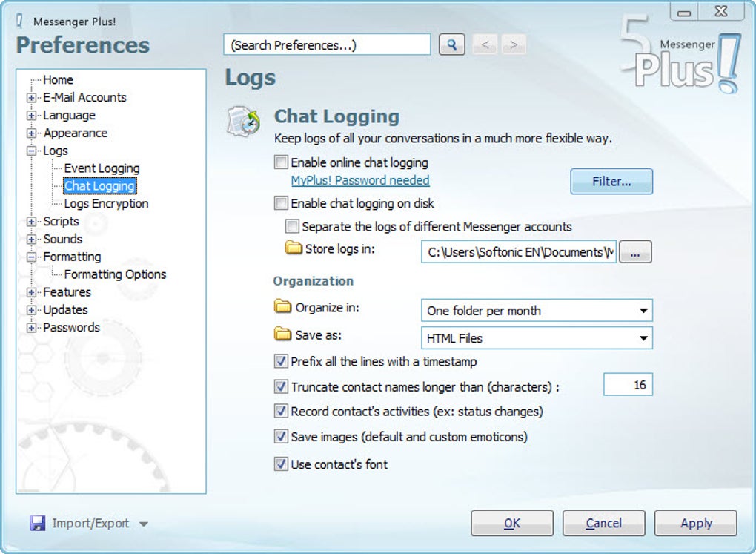Collapse the Logs tree node

pyautogui.click(x=31, y=151)
